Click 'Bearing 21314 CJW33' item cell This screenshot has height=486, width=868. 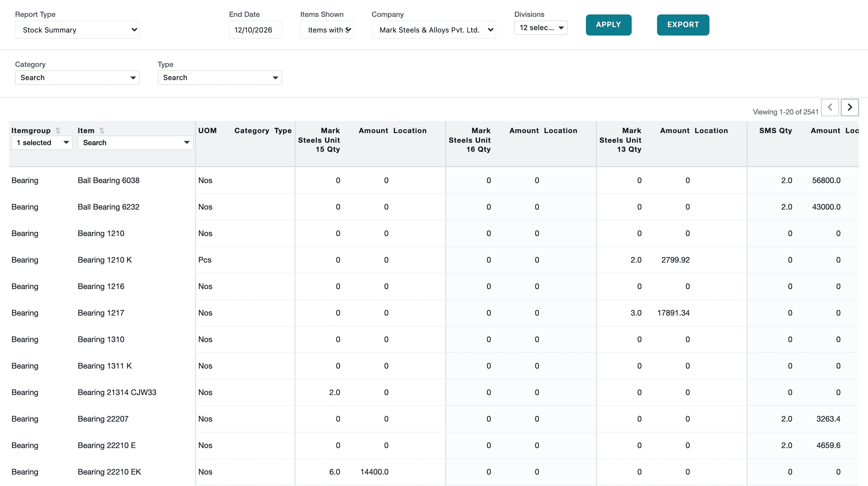click(x=117, y=392)
